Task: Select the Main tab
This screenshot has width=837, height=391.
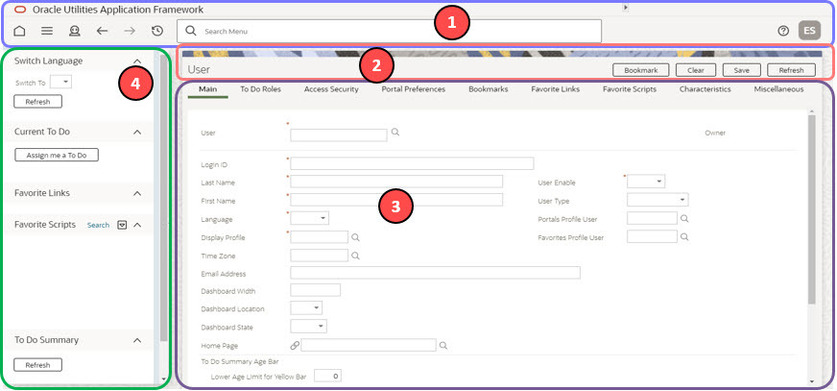Action: (x=208, y=89)
